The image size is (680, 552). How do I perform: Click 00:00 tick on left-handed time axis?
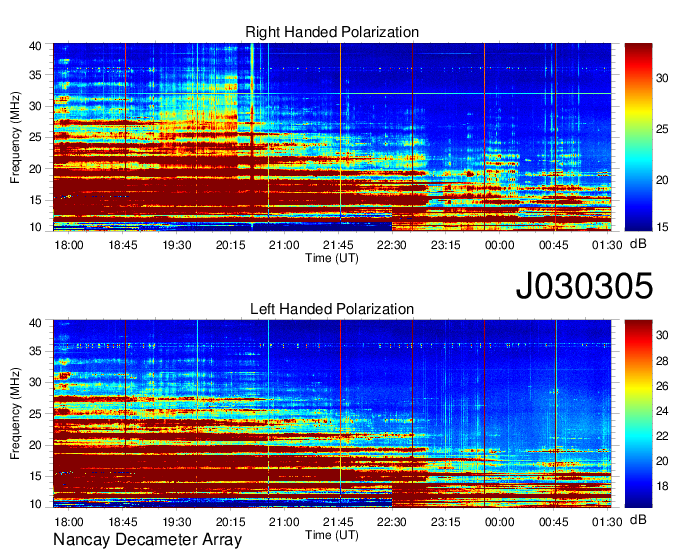click(x=499, y=522)
